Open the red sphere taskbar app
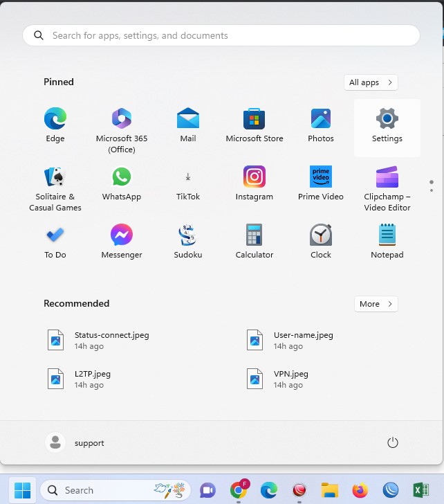 (x=299, y=490)
